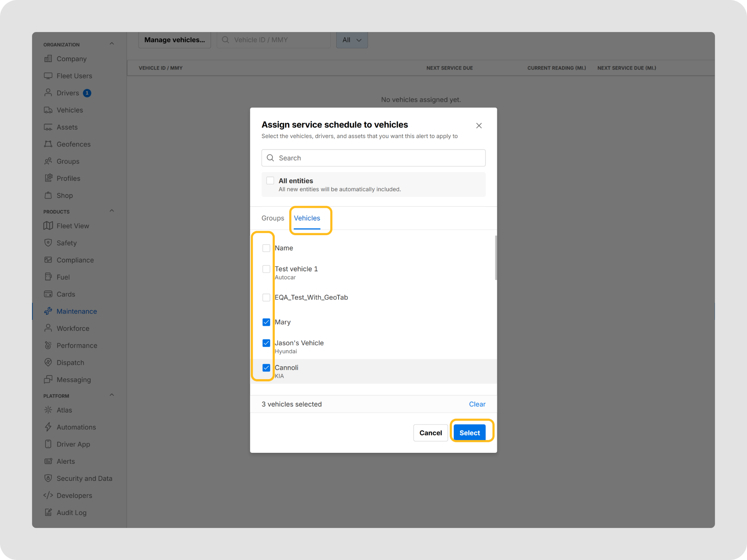
Task: Click the Audit Log icon
Action: 48,512
